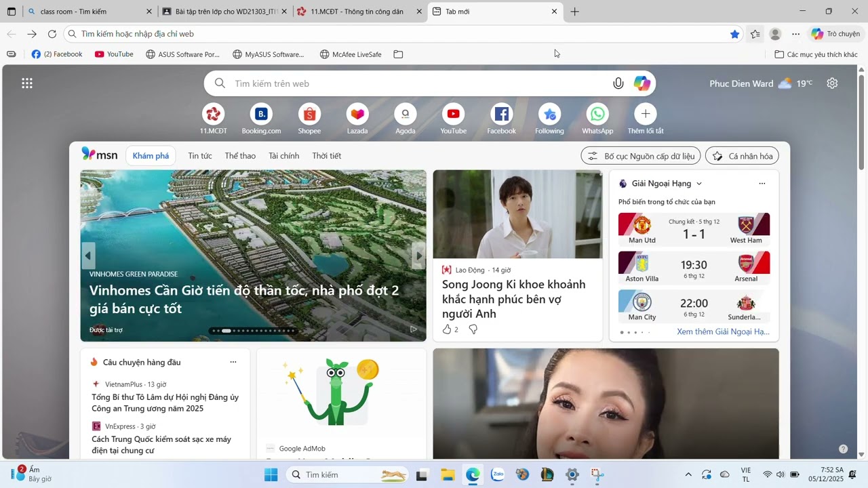Click Cá nhân hóa button
868x488 pixels.
(x=742, y=156)
